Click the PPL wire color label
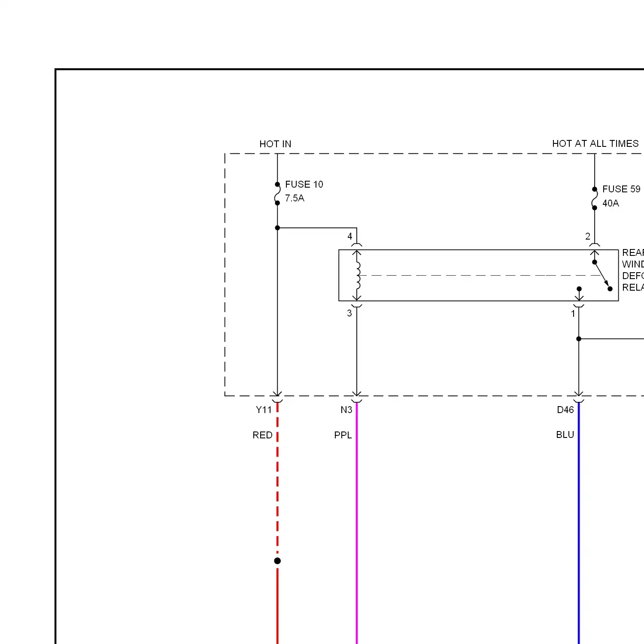The height and width of the screenshot is (644, 644). coord(343,435)
